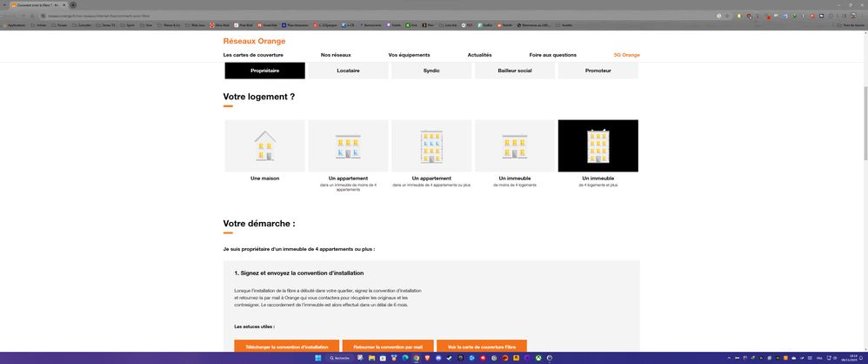Pick Un immeuble de 4 logements et plus
This screenshot has width=868, height=364.
(x=598, y=145)
